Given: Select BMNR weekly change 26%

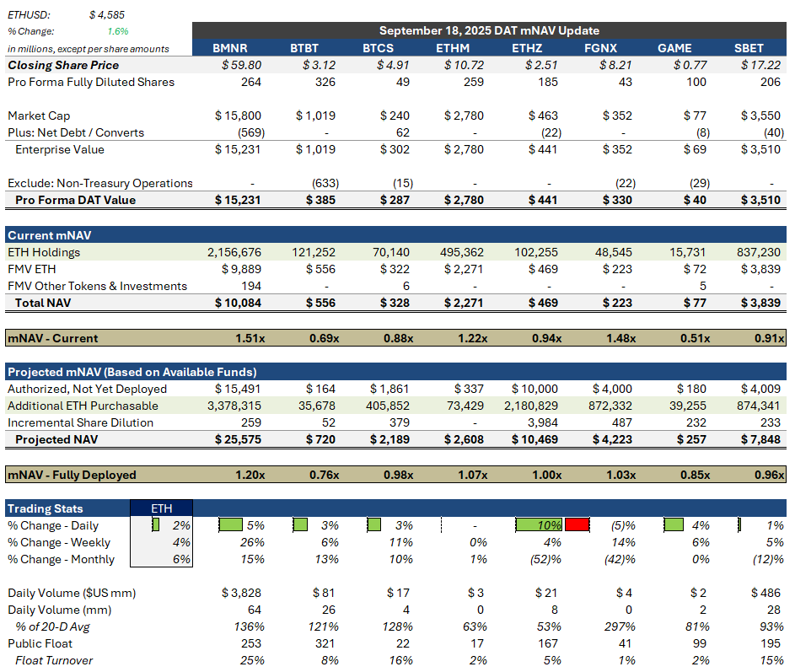Looking at the screenshot, I should point(252,542).
